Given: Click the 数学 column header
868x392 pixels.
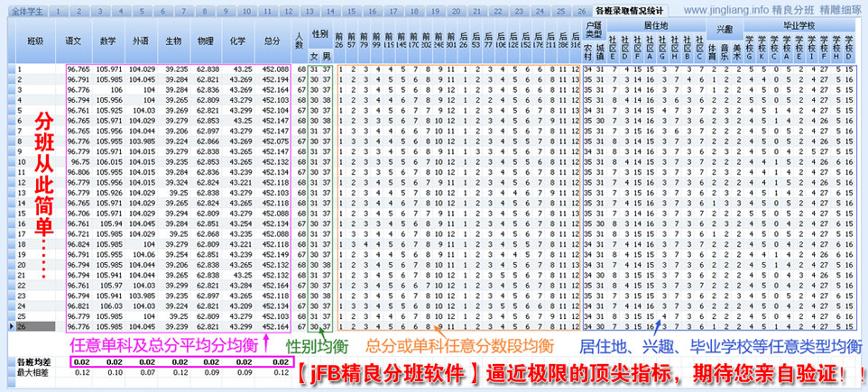Looking at the screenshot, I should tap(107, 41).
